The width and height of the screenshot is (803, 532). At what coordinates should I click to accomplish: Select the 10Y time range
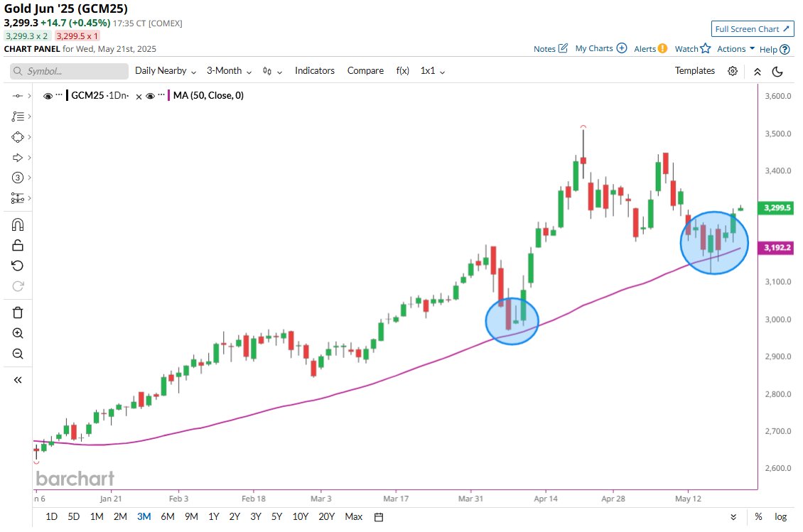300,516
